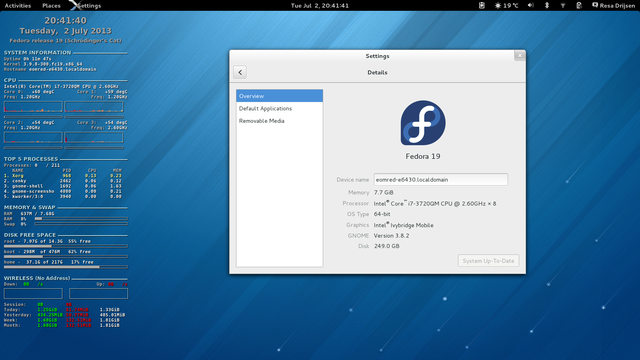
Task: Click the Swap usage bar
Action: (x=81, y=224)
